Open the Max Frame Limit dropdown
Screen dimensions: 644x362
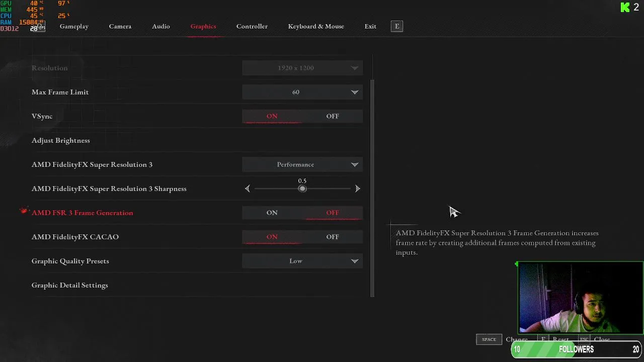point(302,92)
